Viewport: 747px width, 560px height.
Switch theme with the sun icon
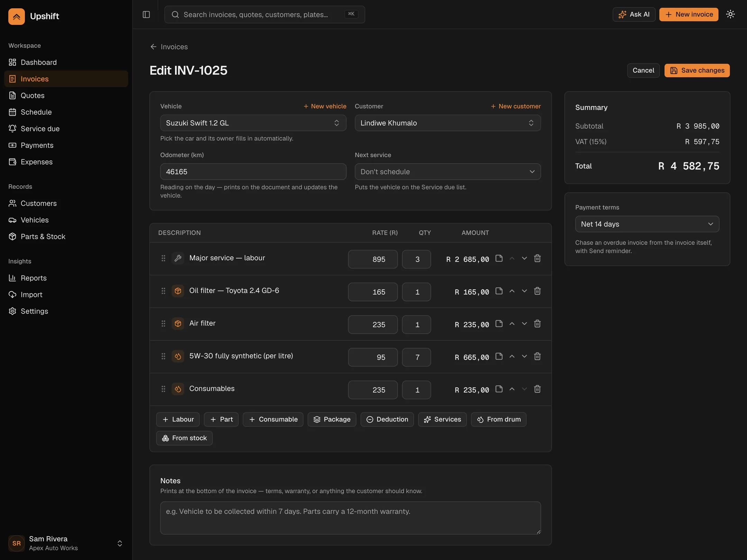point(730,14)
